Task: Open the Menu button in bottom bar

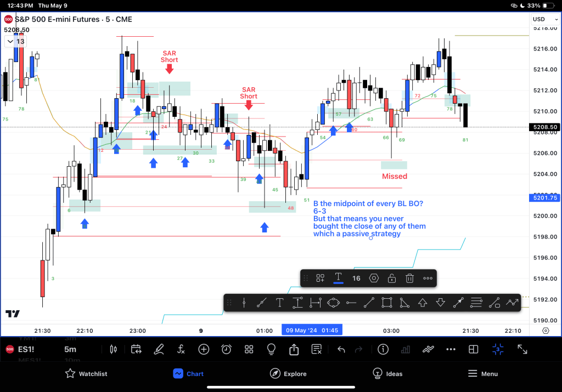Action: tap(482, 373)
